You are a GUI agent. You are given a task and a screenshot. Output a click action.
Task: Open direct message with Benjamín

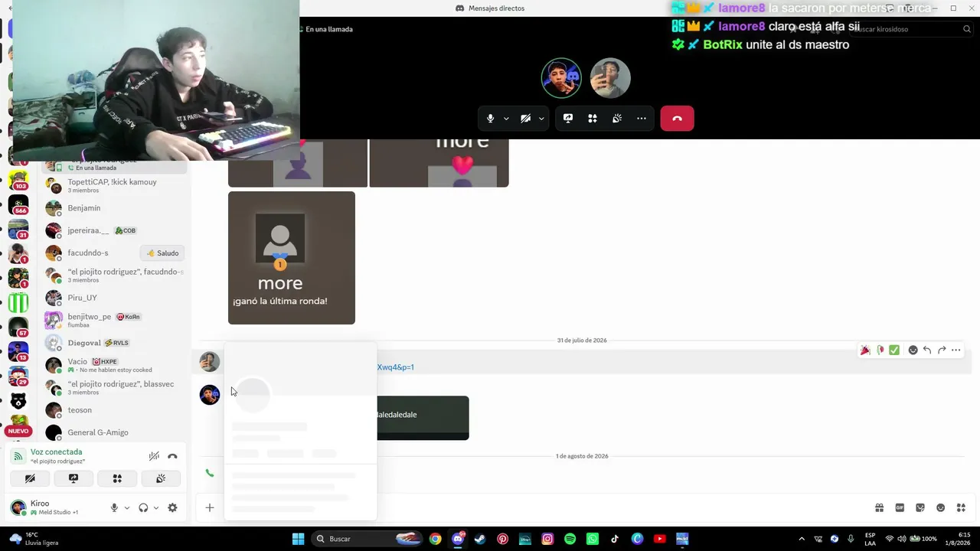coord(114,208)
